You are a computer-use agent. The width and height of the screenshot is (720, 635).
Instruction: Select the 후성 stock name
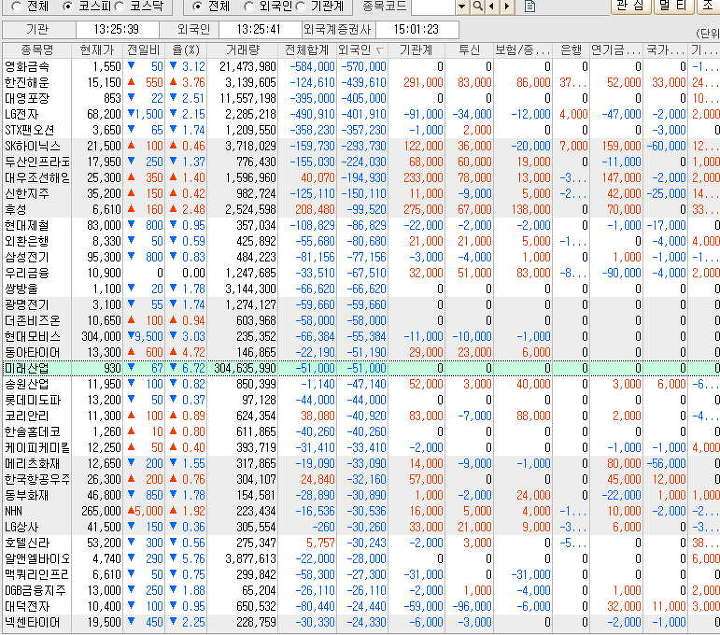(16, 210)
